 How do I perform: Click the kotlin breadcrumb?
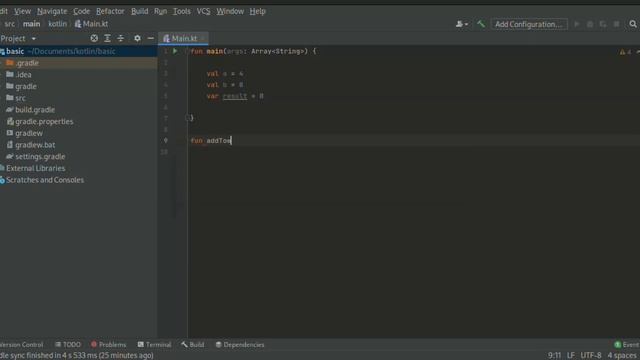pos(58,24)
